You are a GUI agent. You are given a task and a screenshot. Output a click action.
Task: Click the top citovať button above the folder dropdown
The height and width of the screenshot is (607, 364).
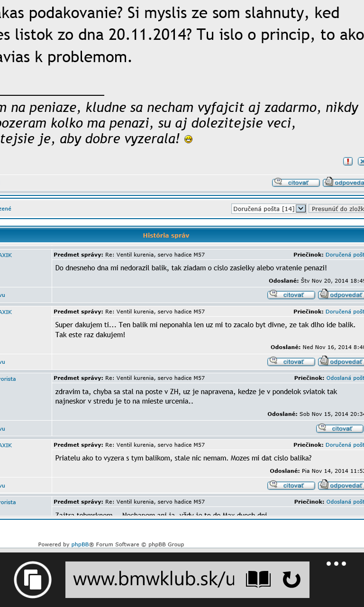coord(296,183)
